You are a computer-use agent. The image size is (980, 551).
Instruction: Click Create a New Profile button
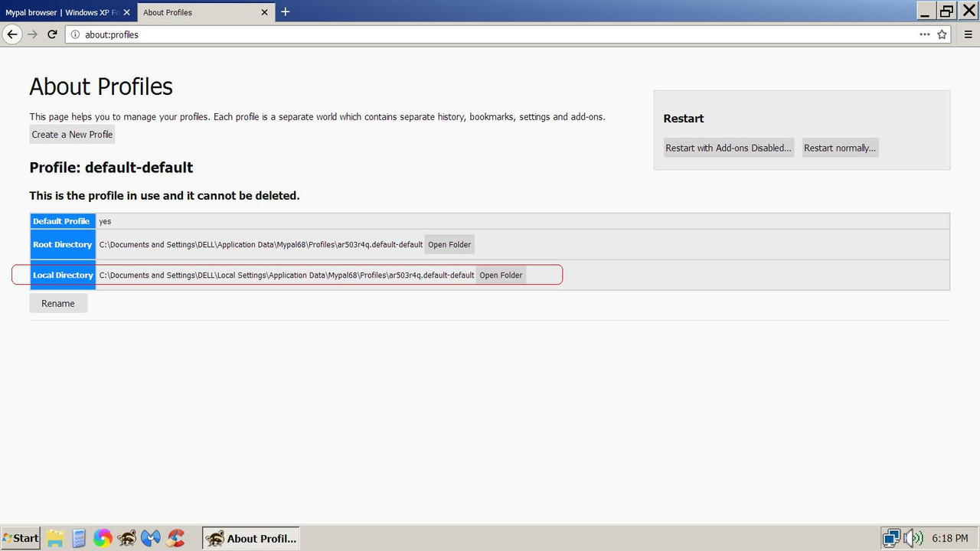(x=72, y=135)
